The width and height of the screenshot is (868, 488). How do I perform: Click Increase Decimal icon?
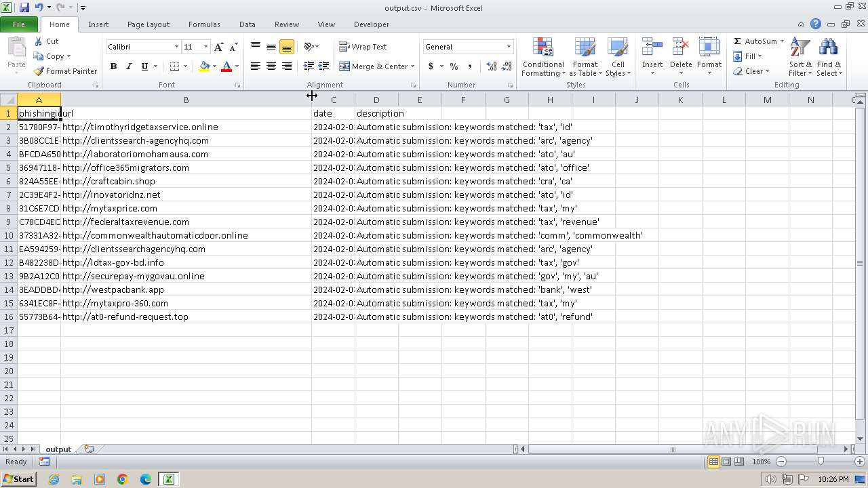492,66
